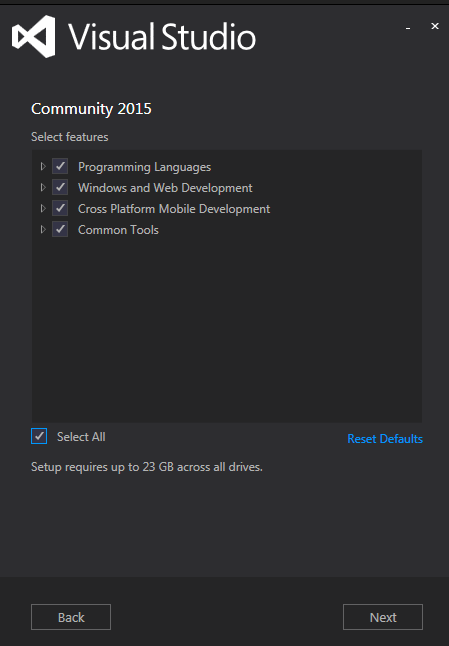This screenshot has width=449, height=646.
Task: Expand the Windows and Web Development node
Action: pos(43,187)
